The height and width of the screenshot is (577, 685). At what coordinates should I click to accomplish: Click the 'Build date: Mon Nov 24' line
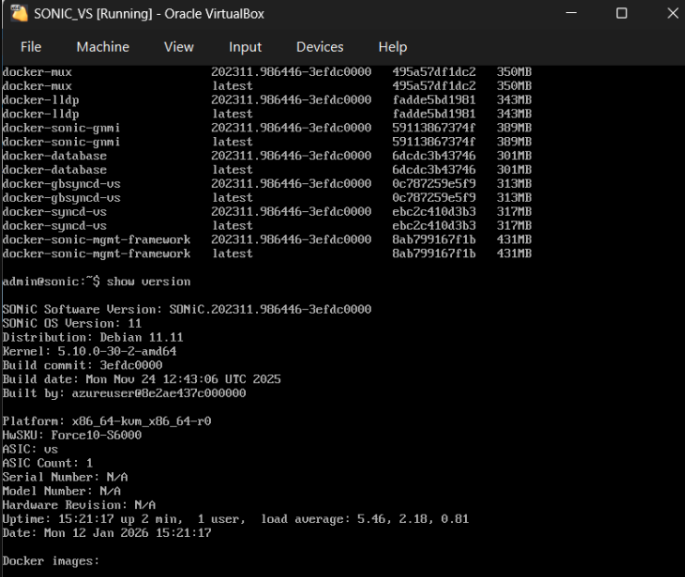click(x=142, y=379)
